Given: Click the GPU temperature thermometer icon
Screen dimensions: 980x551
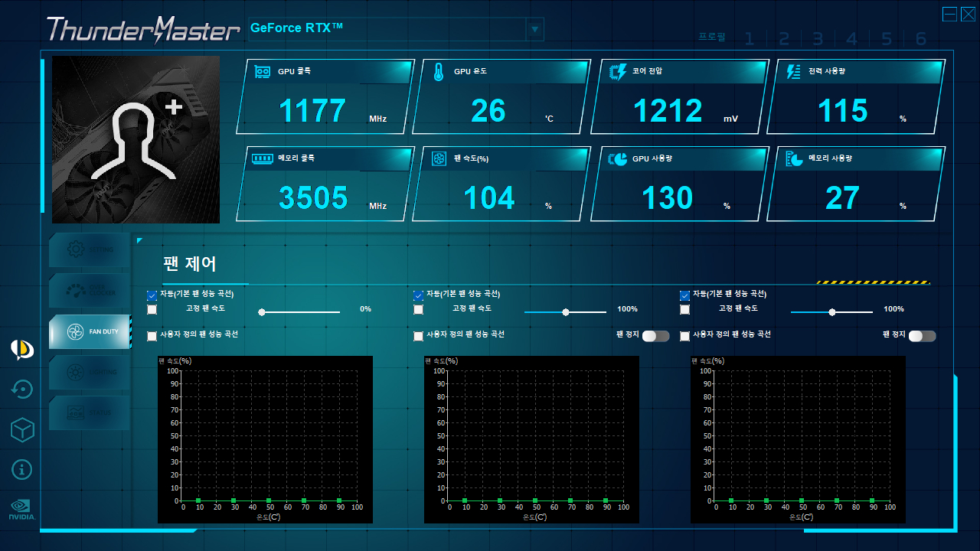Looking at the screenshot, I should [x=439, y=72].
